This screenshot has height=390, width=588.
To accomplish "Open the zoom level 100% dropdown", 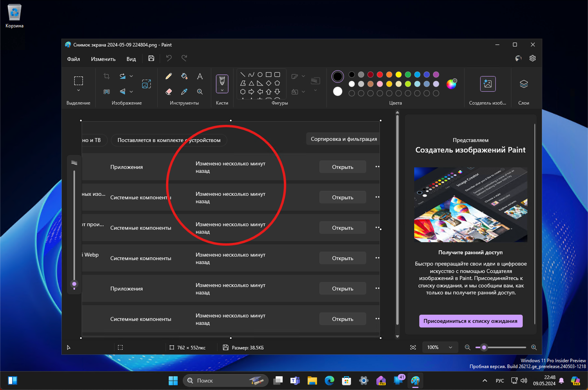I will [x=439, y=347].
